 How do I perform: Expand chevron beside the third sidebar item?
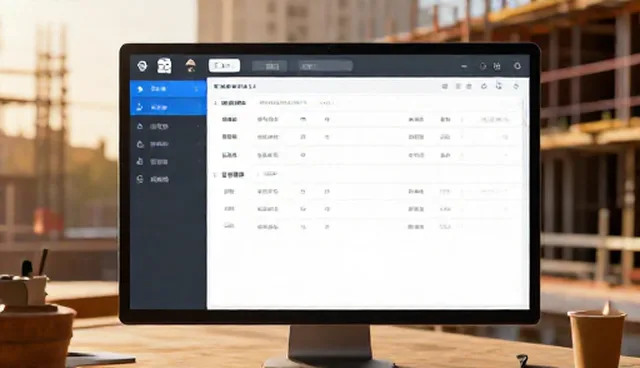click(198, 126)
